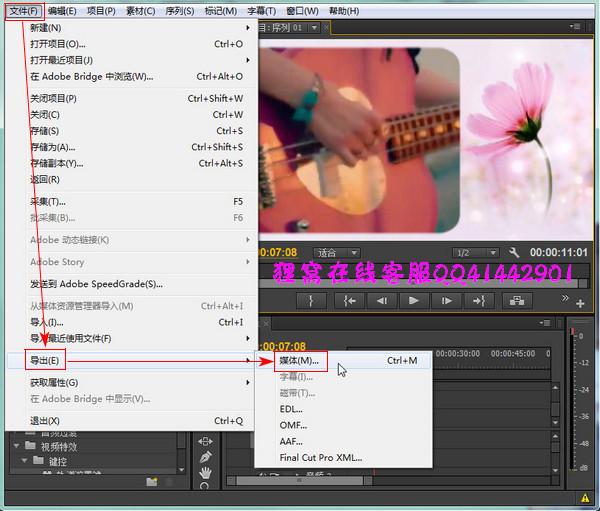600x511 pixels.
Task: Click the mark/add marker button left of Go to In
Action: pyautogui.click(x=311, y=301)
